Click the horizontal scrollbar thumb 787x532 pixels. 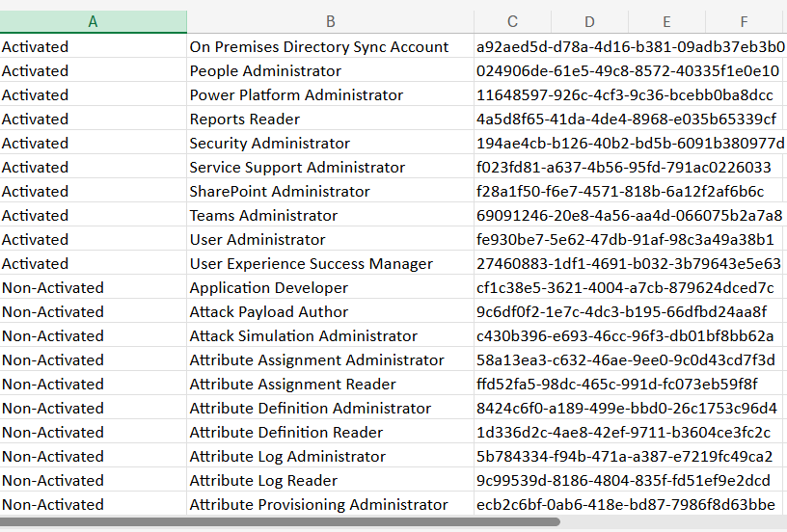click(x=280, y=522)
